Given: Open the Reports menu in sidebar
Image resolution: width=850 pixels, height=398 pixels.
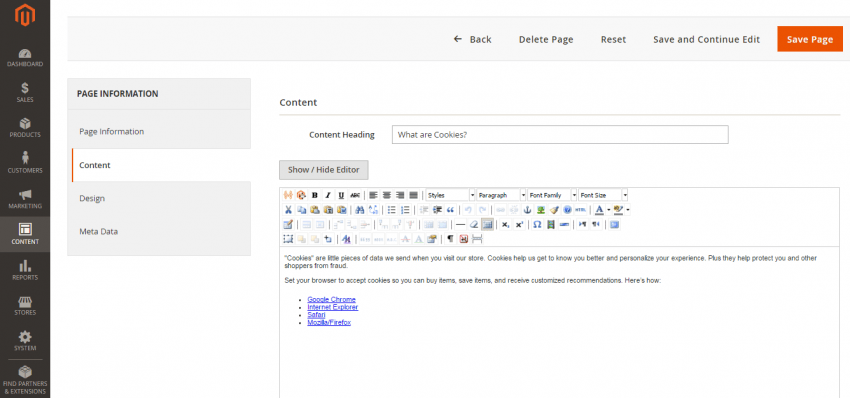Looking at the screenshot, I should 25,270.
